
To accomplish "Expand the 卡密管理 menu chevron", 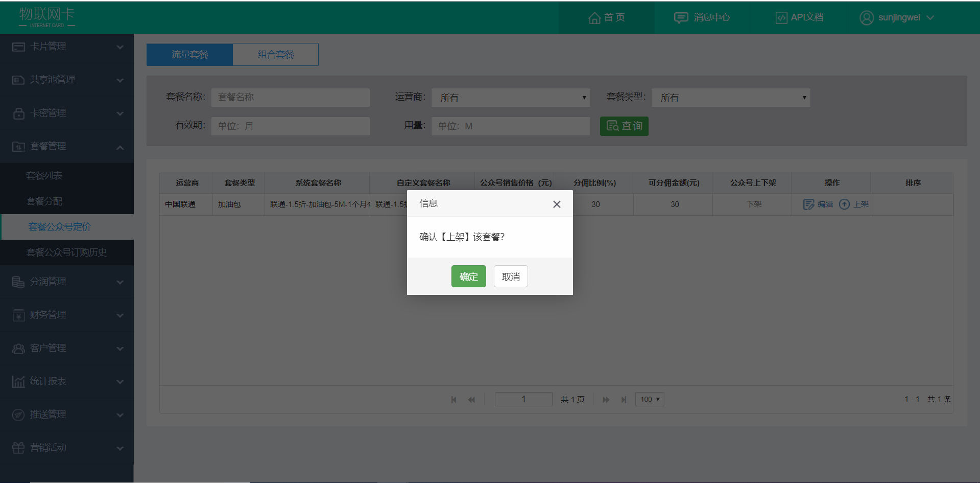I will (120, 114).
